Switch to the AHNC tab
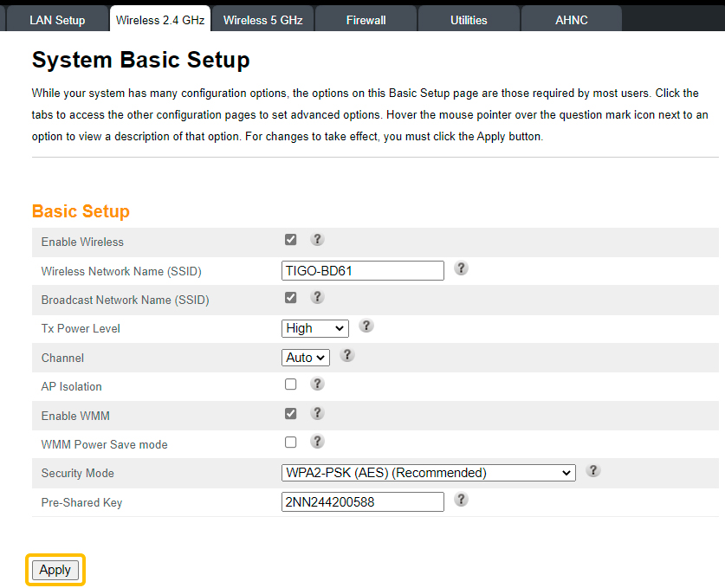This screenshot has height=588, width=725. pyautogui.click(x=572, y=20)
